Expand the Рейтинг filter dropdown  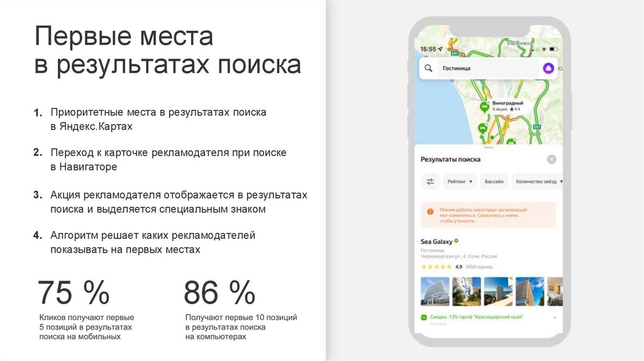pos(460,182)
